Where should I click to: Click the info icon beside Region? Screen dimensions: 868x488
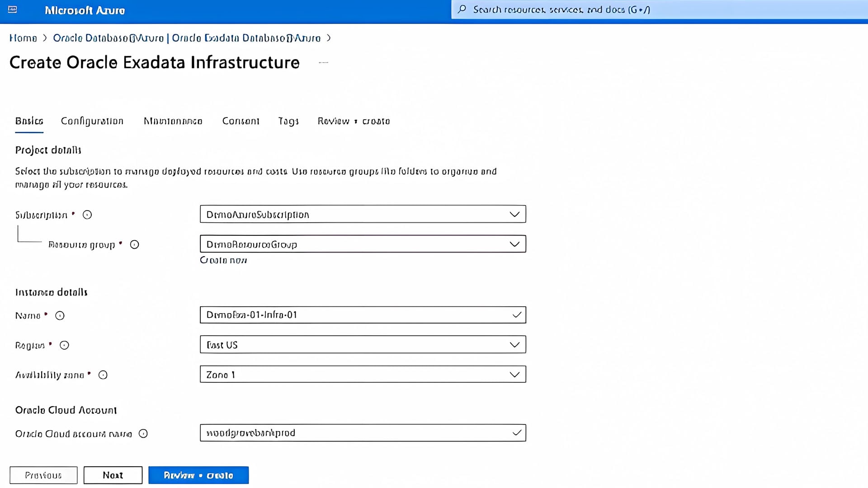pos(64,345)
